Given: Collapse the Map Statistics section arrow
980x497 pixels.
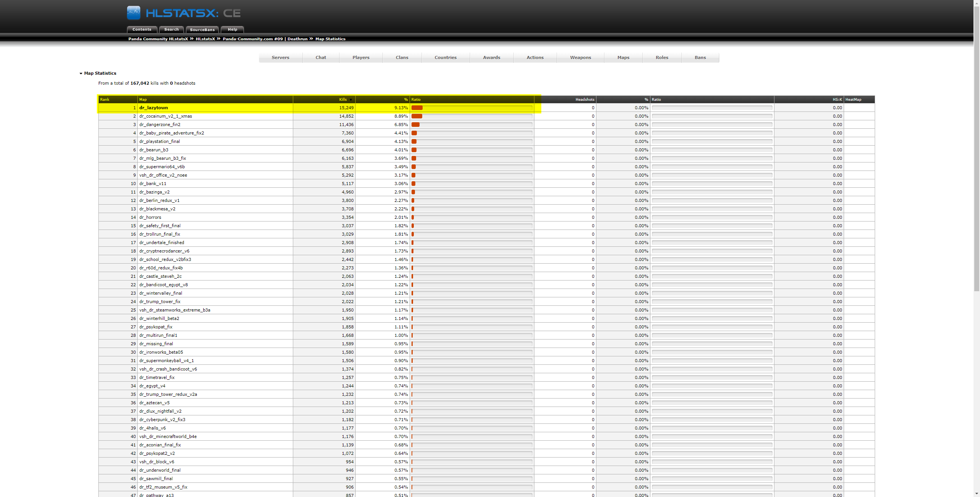Looking at the screenshot, I should [x=81, y=74].
